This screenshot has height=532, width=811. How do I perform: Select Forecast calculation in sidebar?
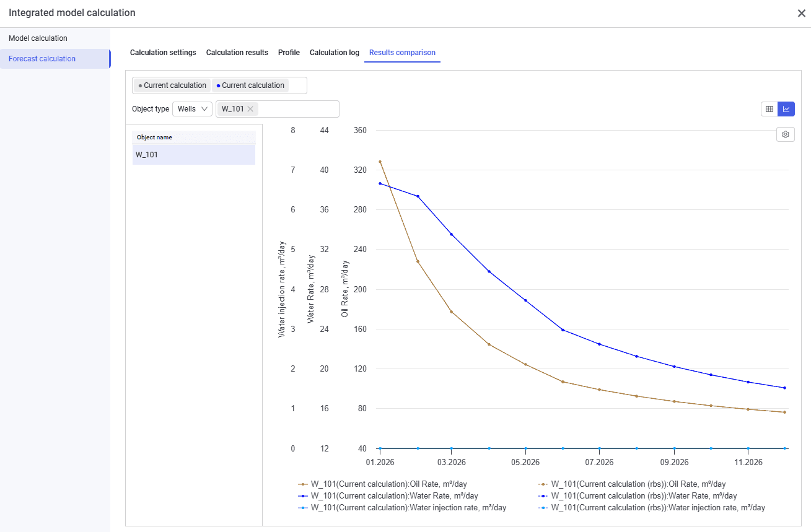[x=55, y=59]
